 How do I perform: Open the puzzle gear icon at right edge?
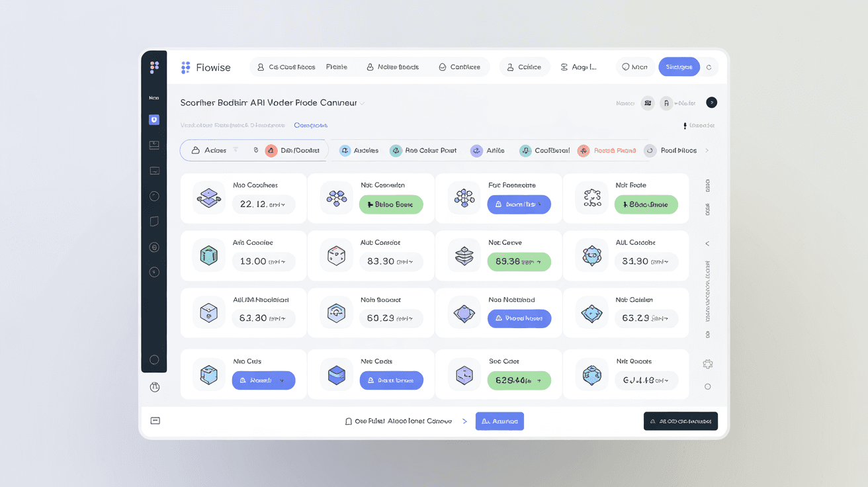(707, 364)
